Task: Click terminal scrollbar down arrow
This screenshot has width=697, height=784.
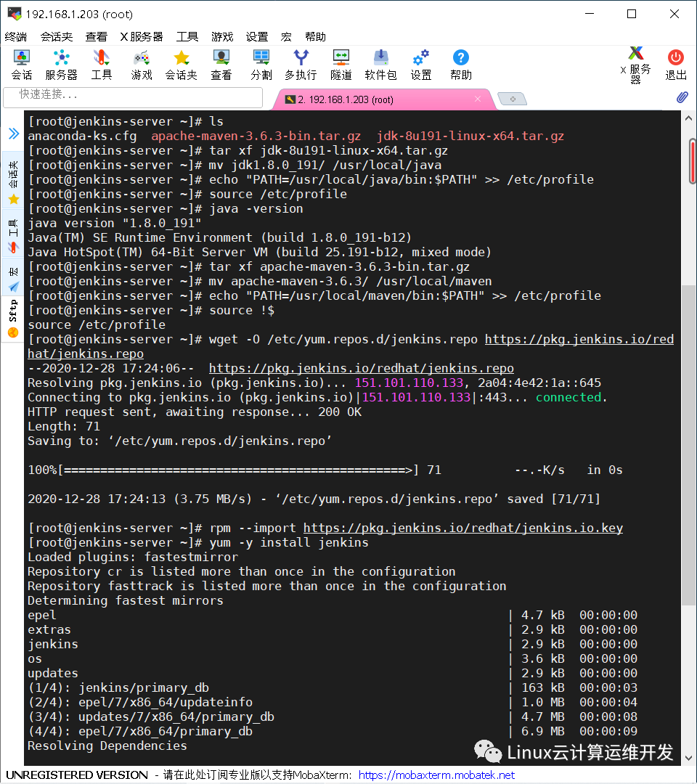Action: pyautogui.click(x=688, y=757)
